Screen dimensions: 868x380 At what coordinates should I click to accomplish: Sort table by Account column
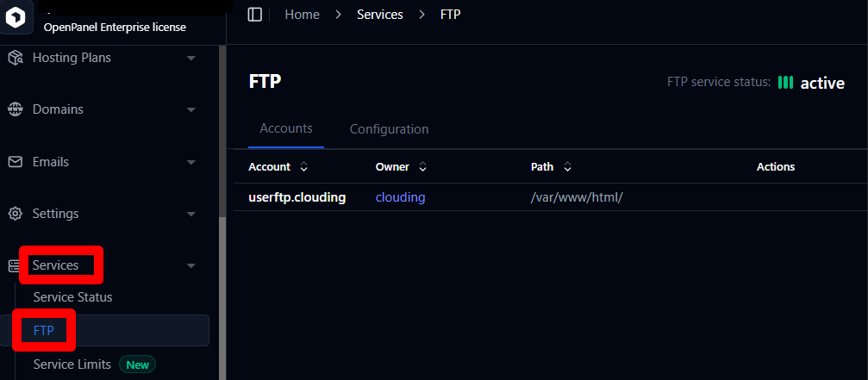pos(303,166)
